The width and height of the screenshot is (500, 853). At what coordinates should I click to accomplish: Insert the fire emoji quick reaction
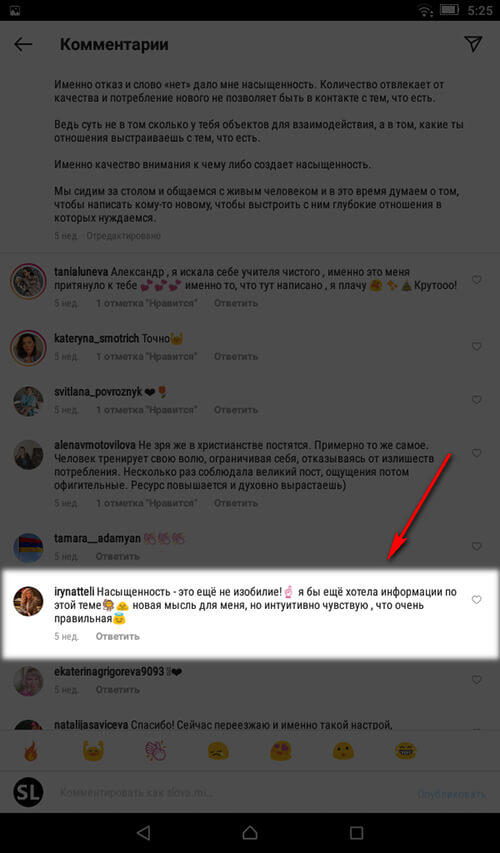point(30,752)
